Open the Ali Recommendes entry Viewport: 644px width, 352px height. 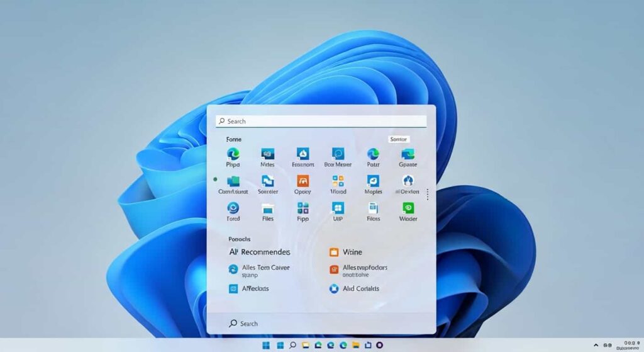click(260, 252)
